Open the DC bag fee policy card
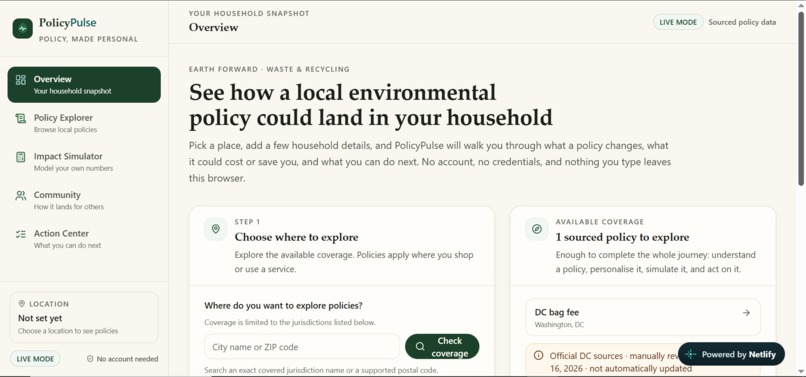The image size is (806, 377). pyautogui.click(x=643, y=317)
